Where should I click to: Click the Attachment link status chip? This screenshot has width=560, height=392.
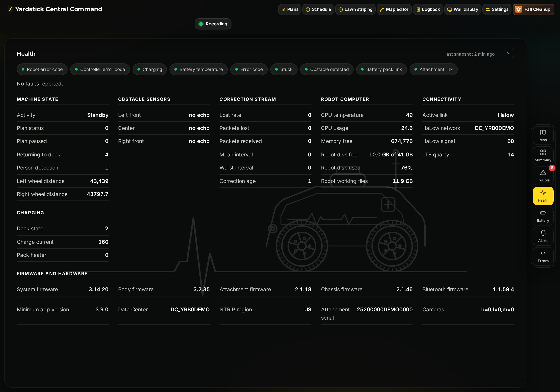[433, 69]
